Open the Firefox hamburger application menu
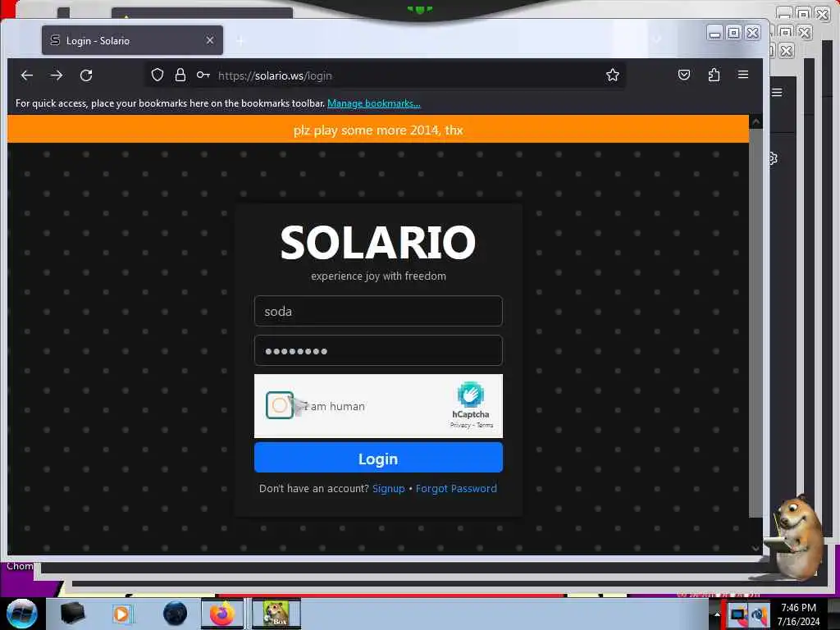Screen dimensions: 840x630 [743, 75]
